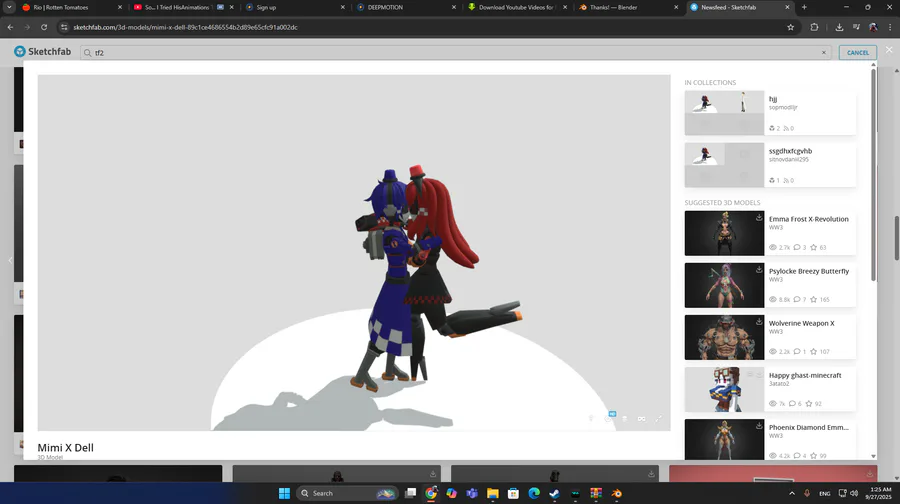Download icon on Emma Frost X-Revolution
The height and width of the screenshot is (504, 900).
759,217
